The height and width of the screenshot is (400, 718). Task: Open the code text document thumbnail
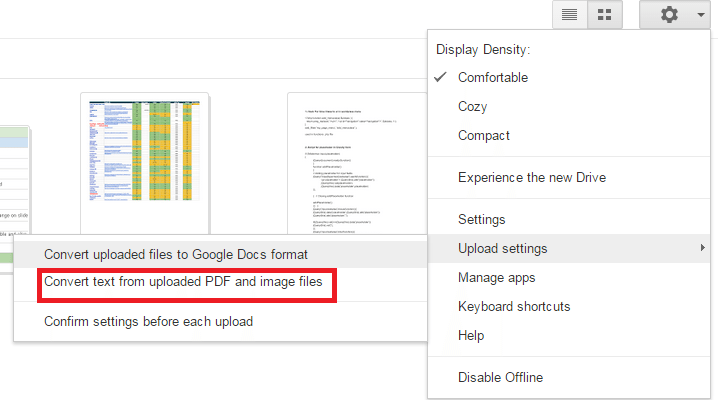coord(357,163)
